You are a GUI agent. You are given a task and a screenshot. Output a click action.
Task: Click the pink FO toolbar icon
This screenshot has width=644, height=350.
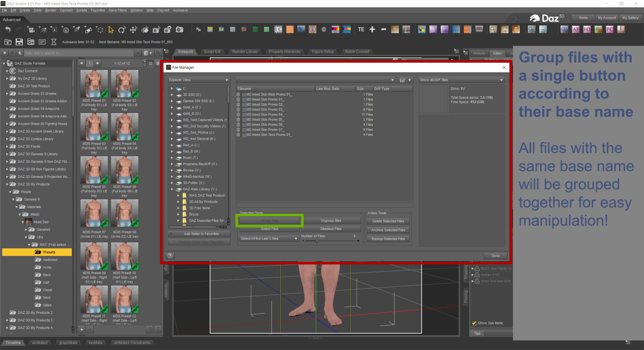pyautogui.click(x=587, y=29)
